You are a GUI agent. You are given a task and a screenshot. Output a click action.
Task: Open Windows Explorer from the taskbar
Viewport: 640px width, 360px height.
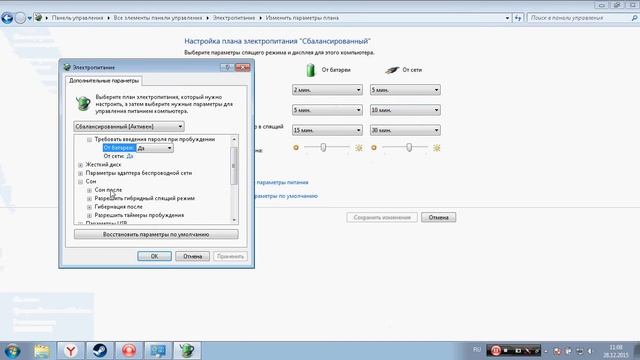click(x=42, y=351)
